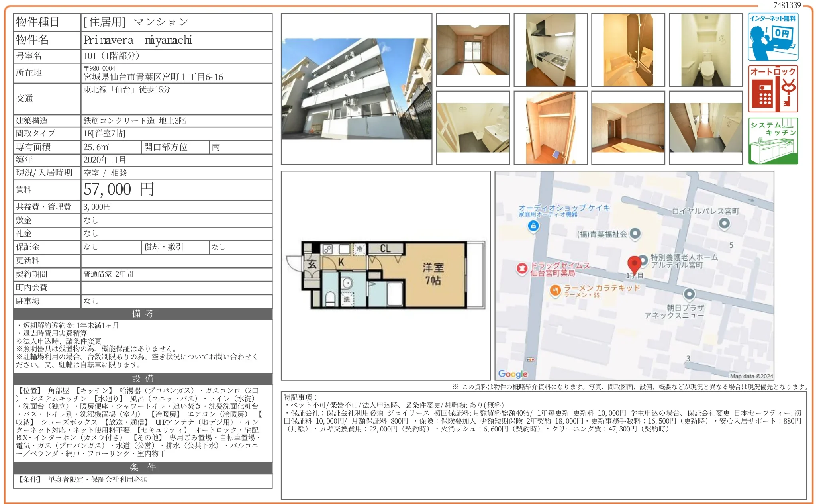Click the システムキッチン badge icon
The width and height of the screenshot is (819, 504).
(x=772, y=141)
